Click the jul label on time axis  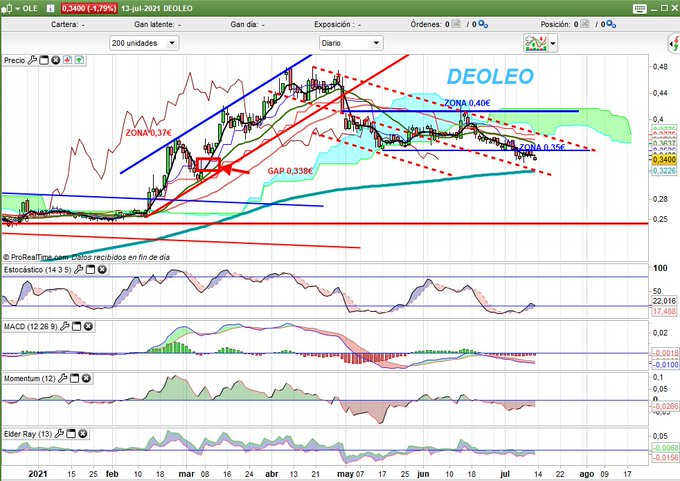click(505, 474)
